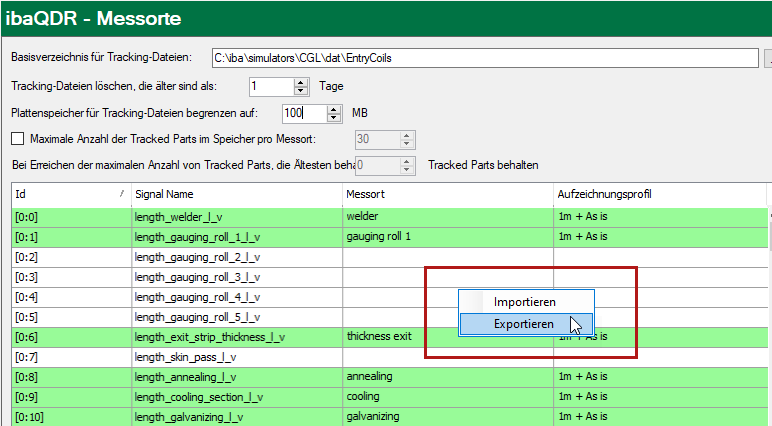Choose Exportieren from the context menu
The width and height of the screenshot is (772, 426).
(526, 324)
